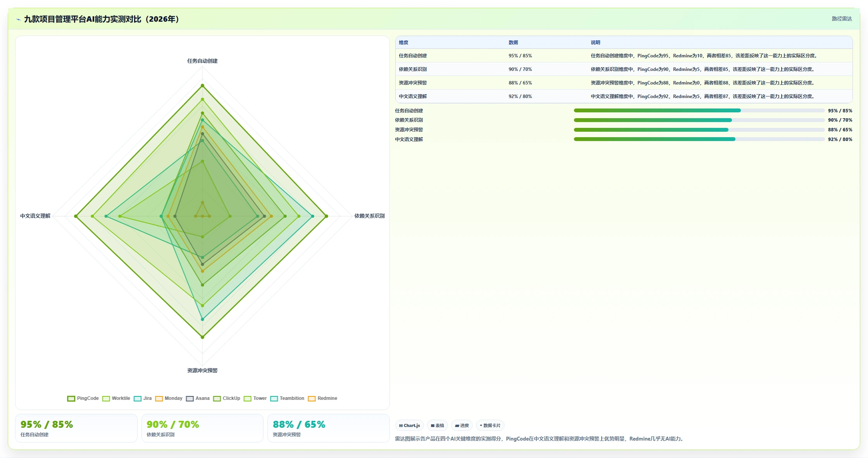
Task: Click the 依赖关系识别 progress bar
Action: pos(699,120)
